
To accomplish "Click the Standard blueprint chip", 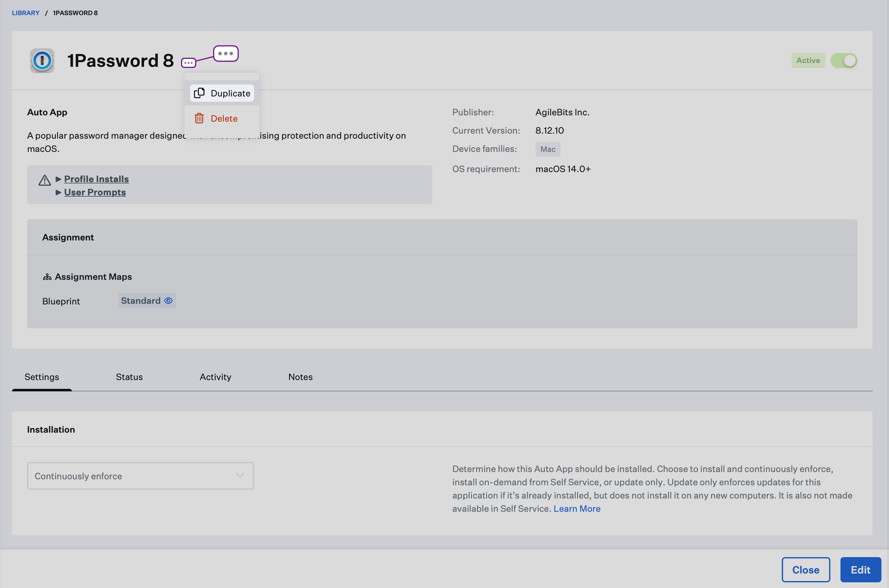I will click(x=147, y=301).
